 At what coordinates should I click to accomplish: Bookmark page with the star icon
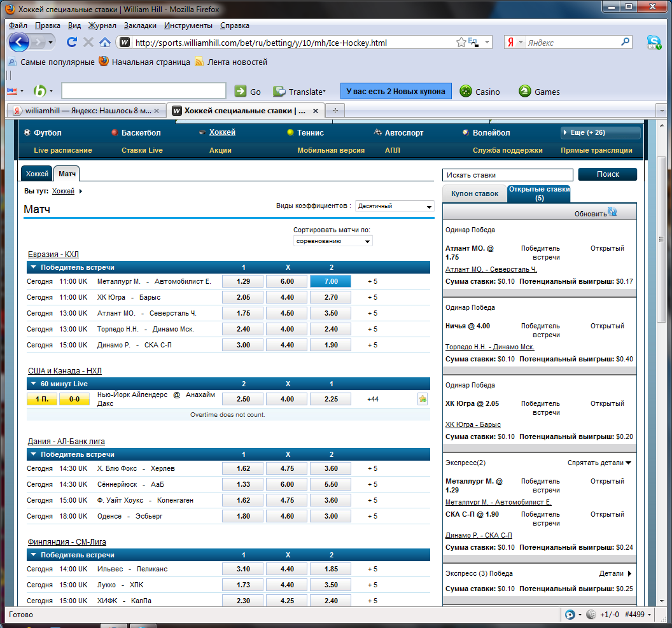461,43
